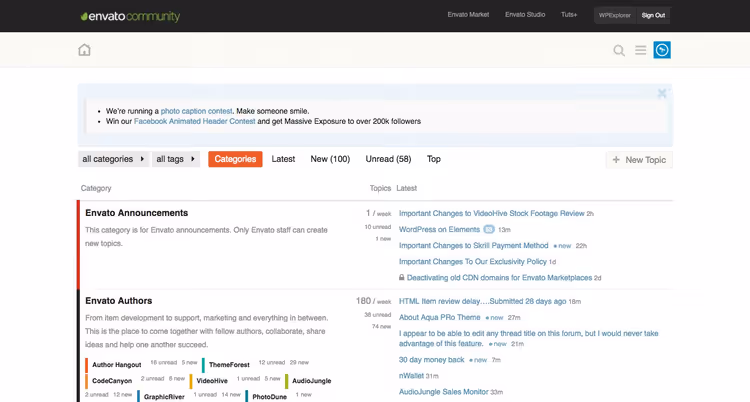Open the thread title editing topic
Viewport: 750px width, 402px height.
coord(529,338)
